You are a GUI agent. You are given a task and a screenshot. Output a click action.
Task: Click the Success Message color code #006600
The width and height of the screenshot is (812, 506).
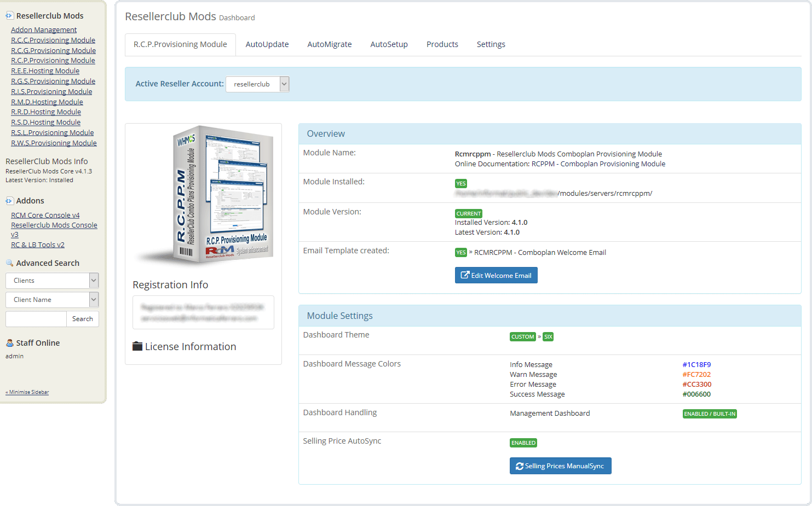[x=696, y=394]
